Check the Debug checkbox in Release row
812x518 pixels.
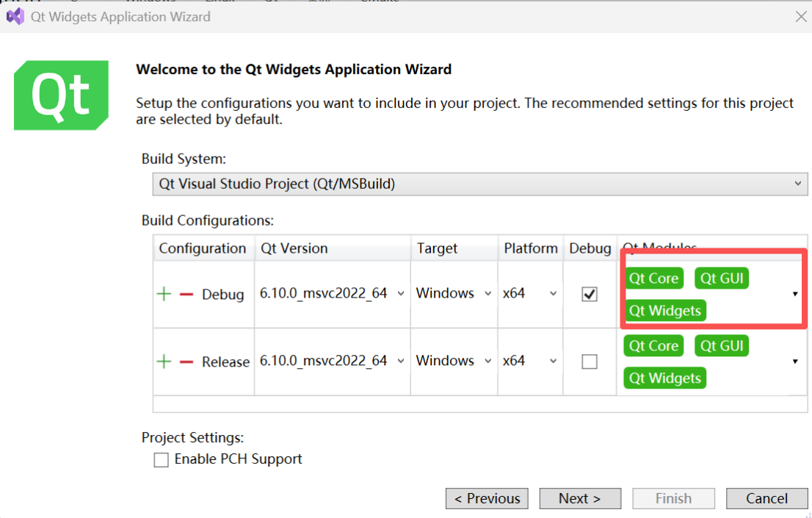[590, 361]
